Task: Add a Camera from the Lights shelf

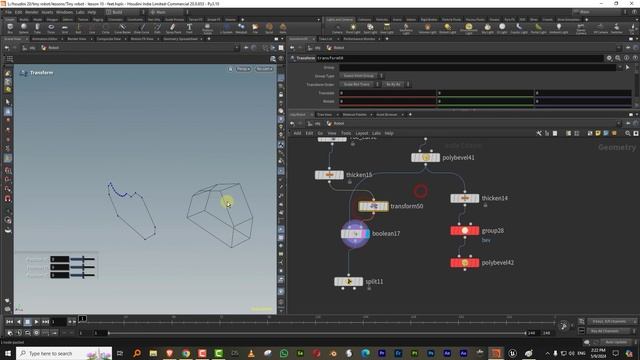Action: pos(337,28)
